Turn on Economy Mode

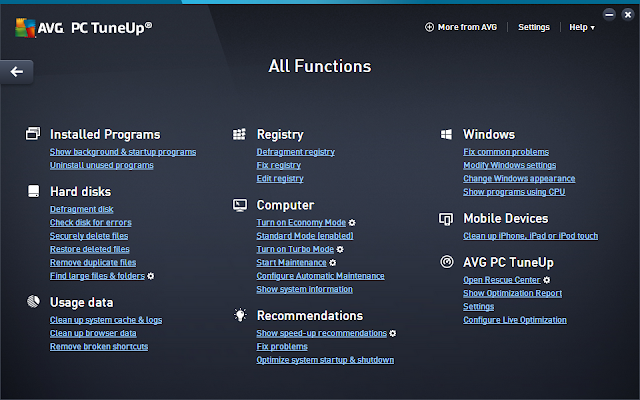coord(301,222)
